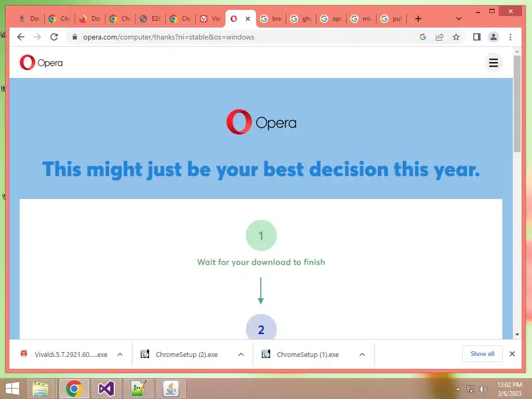This screenshot has height=399, width=532.
Task: Click the page's vertical scrollbar thumb
Action: point(517,103)
